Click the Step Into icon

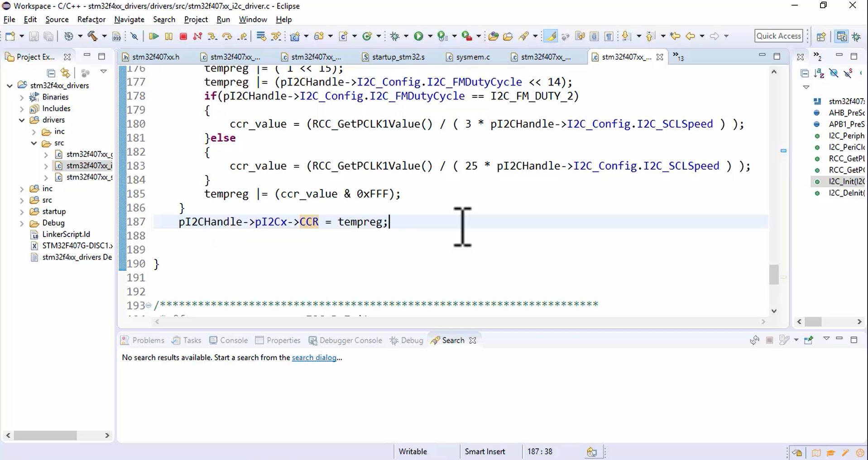click(x=212, y=36)
